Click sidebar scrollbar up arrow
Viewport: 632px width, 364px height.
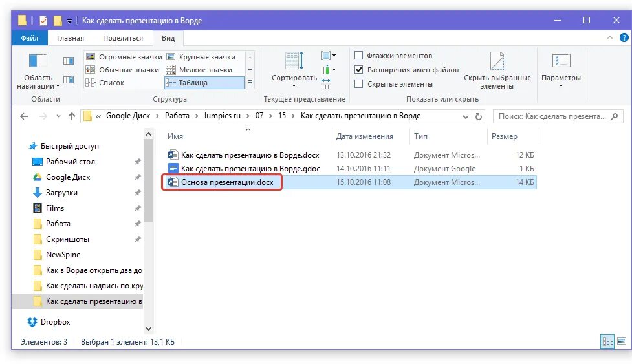[148, 134]
